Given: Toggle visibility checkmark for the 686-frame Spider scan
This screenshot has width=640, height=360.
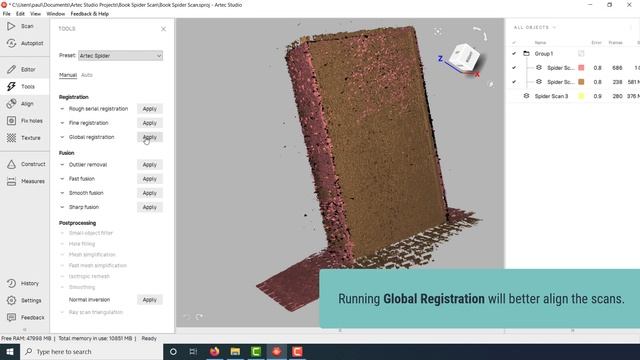Looking at the screenshot, I should (x=514, y=68).
